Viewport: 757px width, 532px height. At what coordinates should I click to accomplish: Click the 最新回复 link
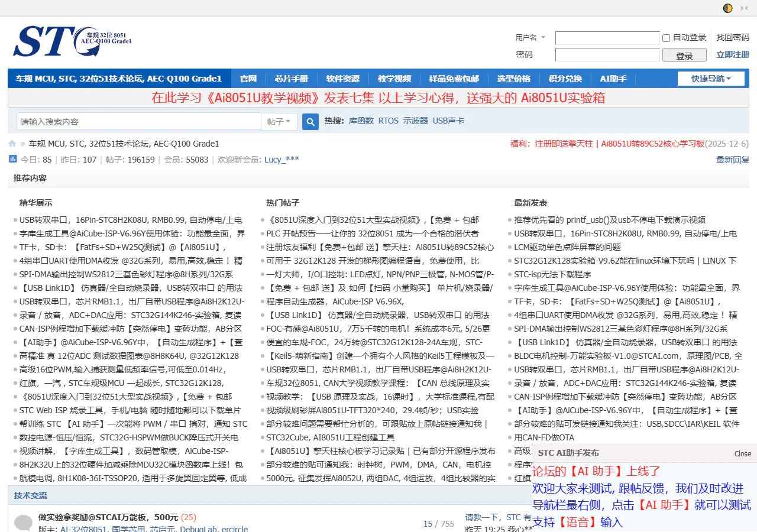coord(733,160)
